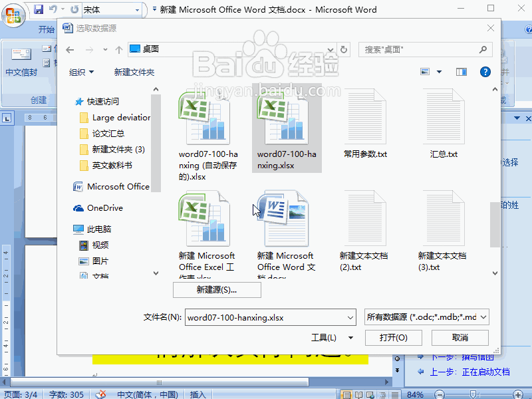Open 论文汇总 folder in sidebar

[x=102, y=134]
